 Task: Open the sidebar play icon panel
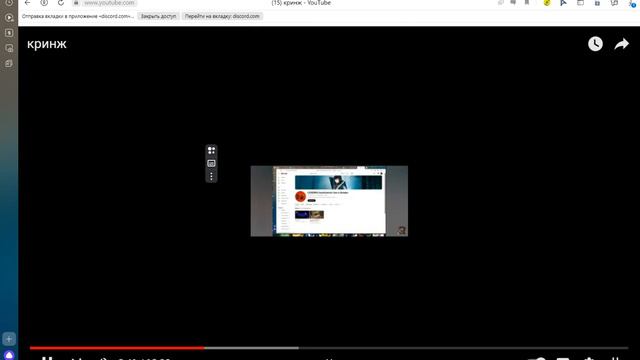point(9,18)
